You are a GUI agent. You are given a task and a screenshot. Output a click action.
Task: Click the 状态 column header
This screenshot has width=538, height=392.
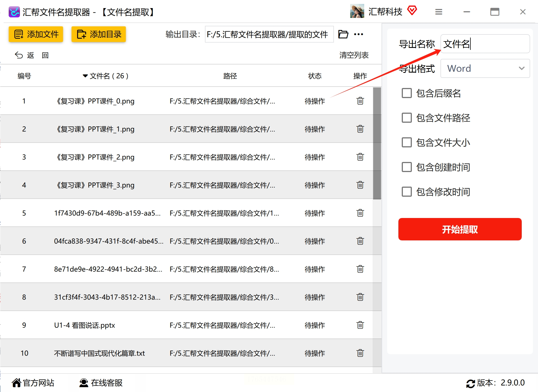coord(315,76)
